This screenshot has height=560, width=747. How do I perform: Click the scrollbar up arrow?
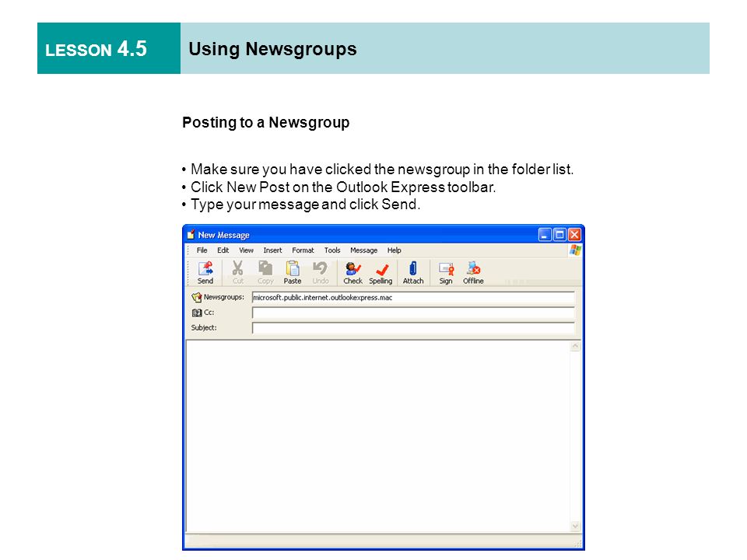point(575,346)
